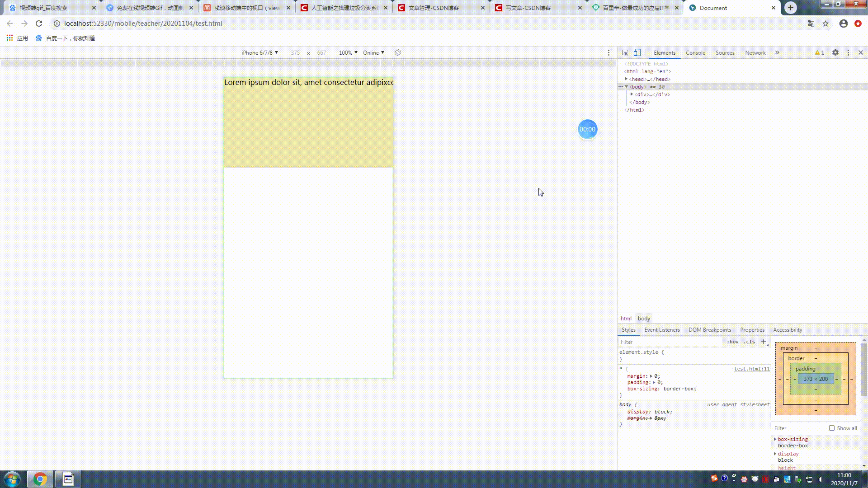Open the Event Listeners tab
868x488 pixels.
pyautogui.click(x=662, y=330)
